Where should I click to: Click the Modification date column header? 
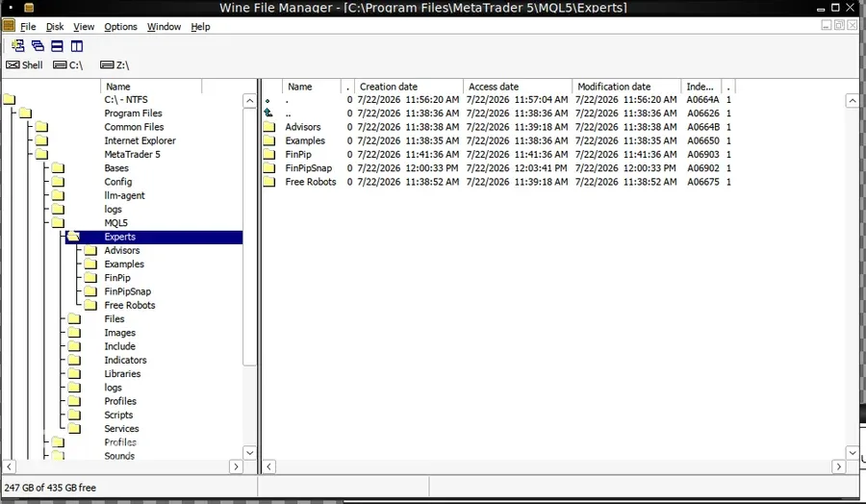[x=626, y=87]
